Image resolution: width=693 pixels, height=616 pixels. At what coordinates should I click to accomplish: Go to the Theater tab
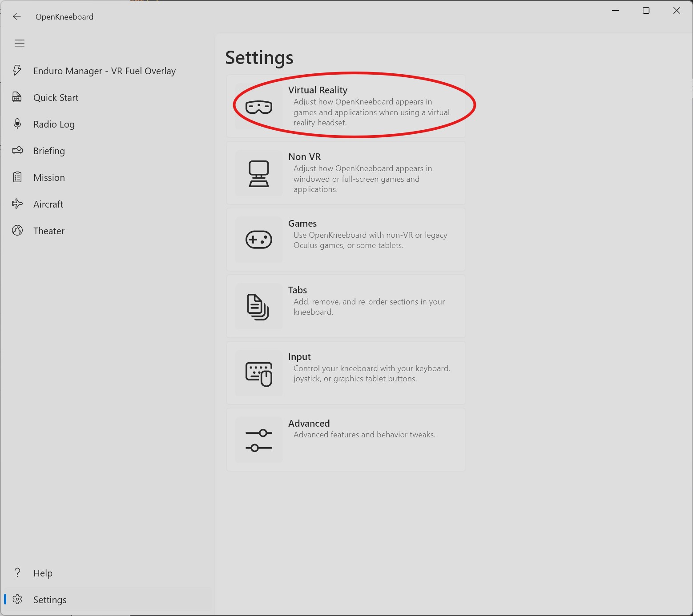coord(107,231)
